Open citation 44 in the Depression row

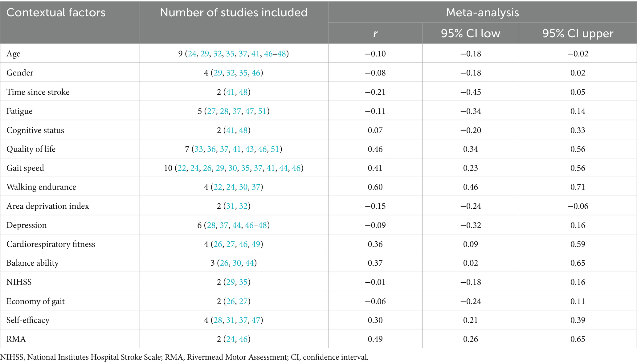point(237,225)
